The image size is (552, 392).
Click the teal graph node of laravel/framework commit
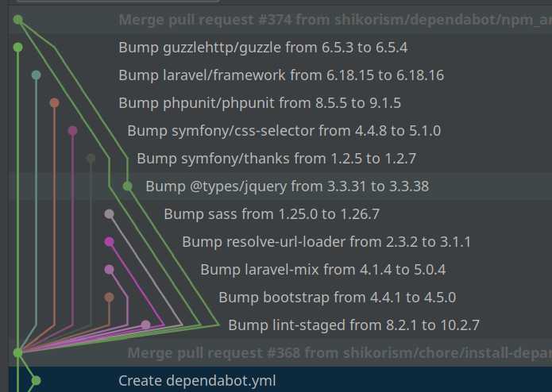[36, 75]
